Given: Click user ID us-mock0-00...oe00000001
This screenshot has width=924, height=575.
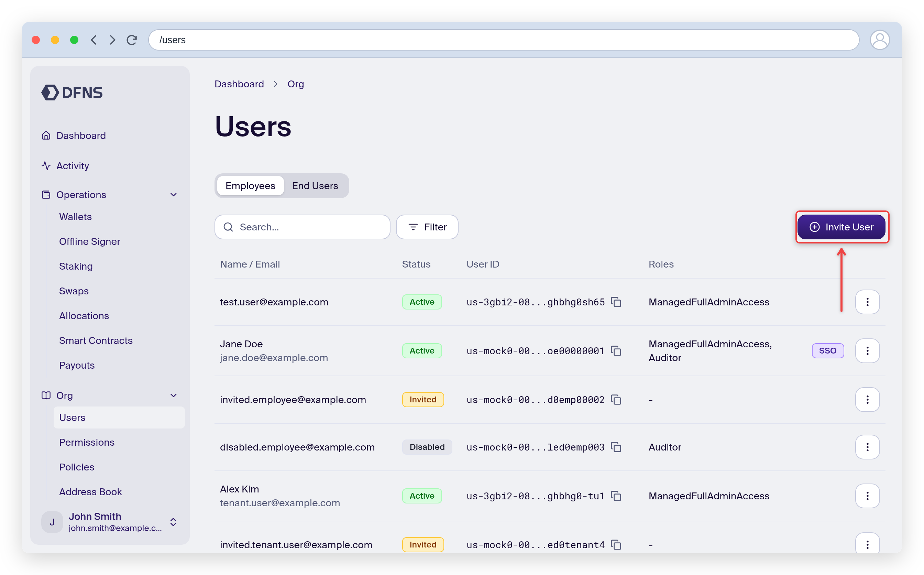Looking at the screenshot, I should (535, 351).
